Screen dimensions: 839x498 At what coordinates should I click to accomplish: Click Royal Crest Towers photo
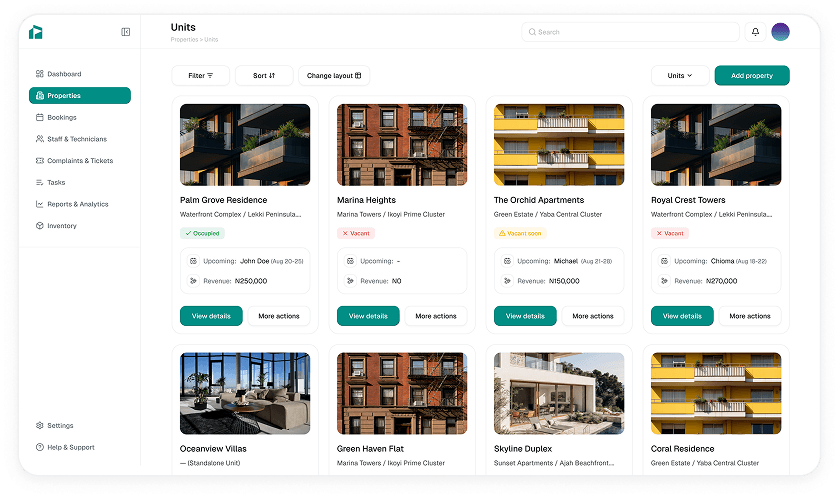coord(716,145)
